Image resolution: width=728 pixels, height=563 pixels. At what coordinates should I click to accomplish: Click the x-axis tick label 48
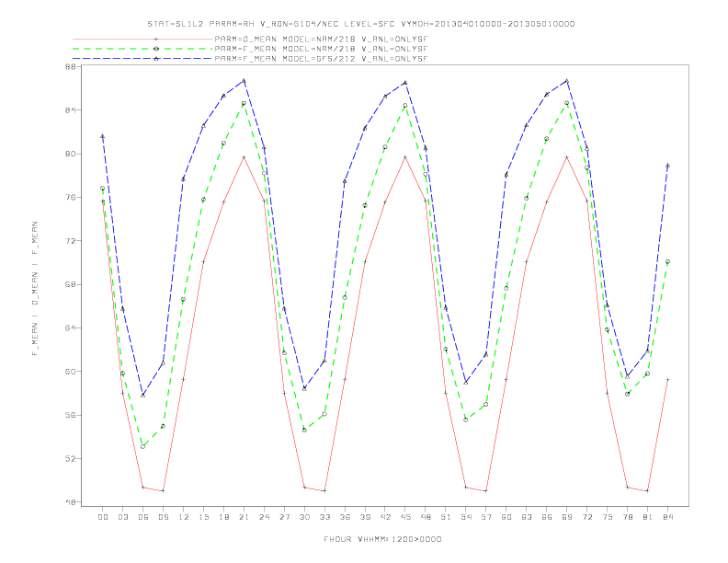click(426, 517)
